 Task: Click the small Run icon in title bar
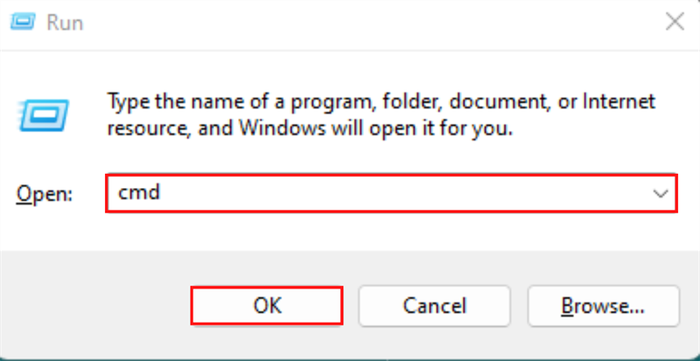pos(21,21)
